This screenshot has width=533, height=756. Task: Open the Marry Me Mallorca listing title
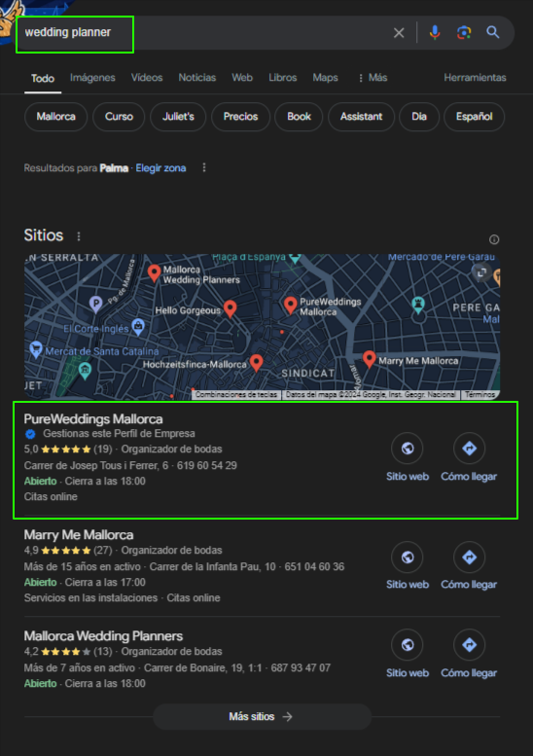point(79,535)
